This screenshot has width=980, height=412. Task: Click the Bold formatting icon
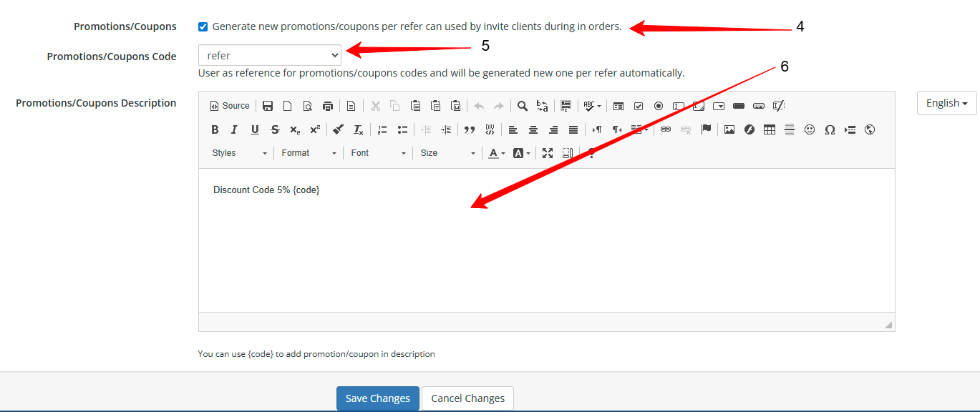point(215,129)
